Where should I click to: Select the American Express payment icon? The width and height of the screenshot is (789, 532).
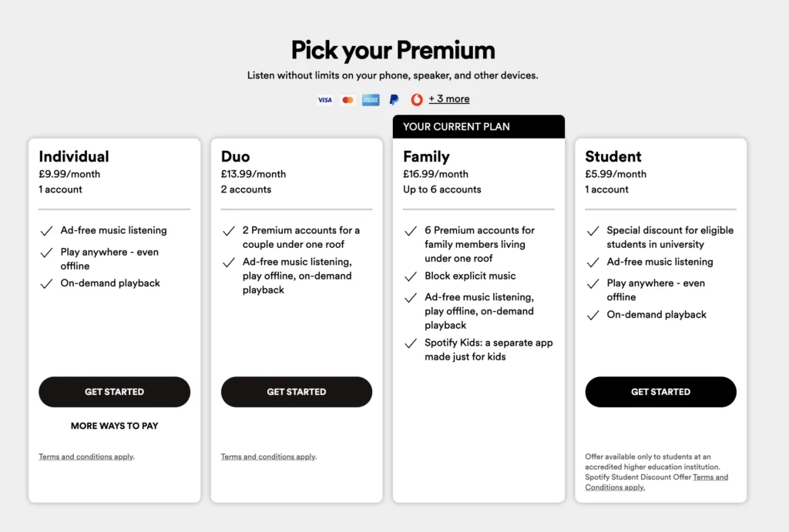[370, 99]
